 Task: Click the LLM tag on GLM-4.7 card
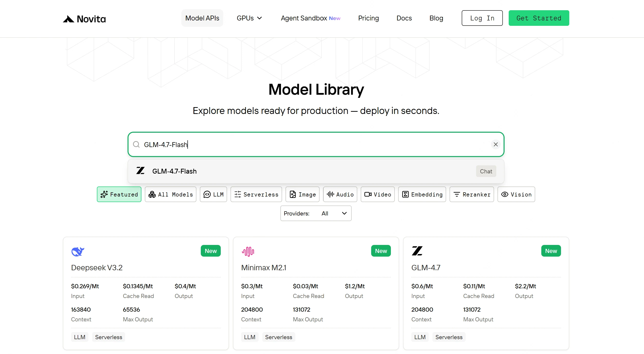tap(420, 337)
